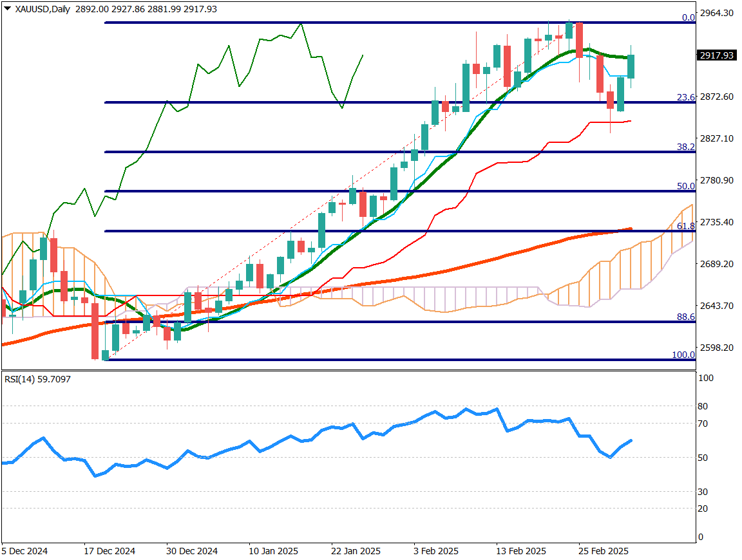742x560 pixels.
Task: Click the latest endpoint of the blue RSI line
Action: 631,440
